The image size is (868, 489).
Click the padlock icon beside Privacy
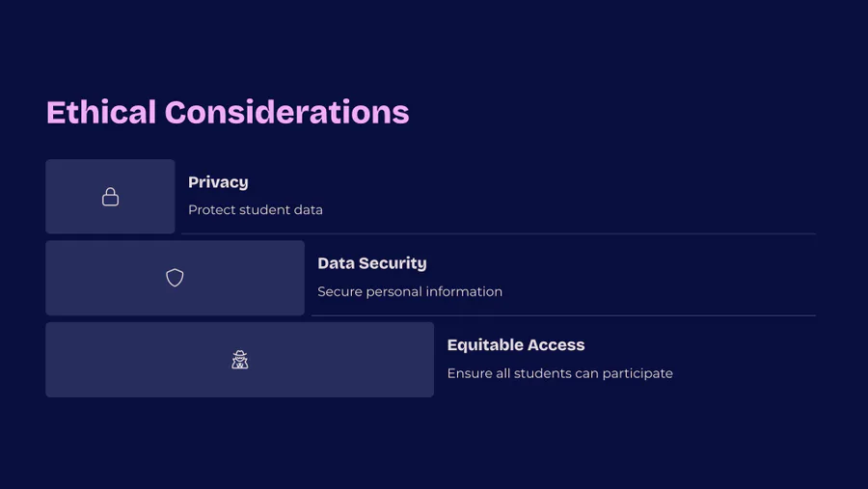coord(111,197)
